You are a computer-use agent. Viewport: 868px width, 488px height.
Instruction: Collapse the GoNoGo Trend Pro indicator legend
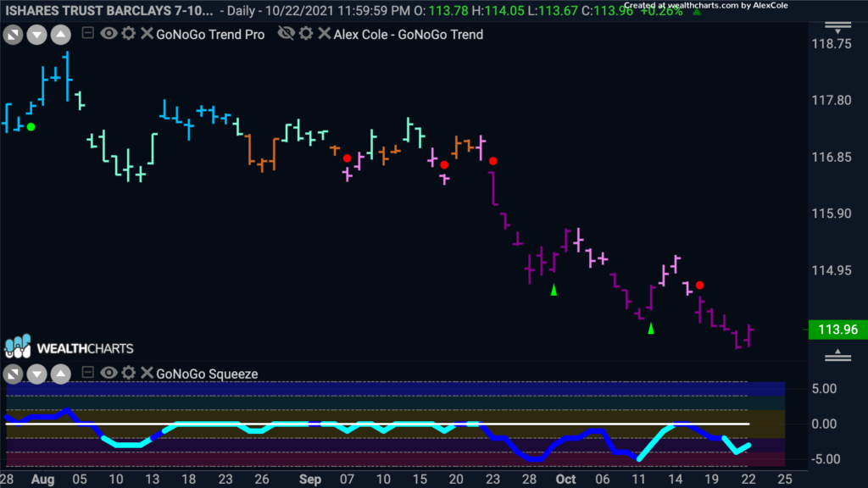[87, 33]
